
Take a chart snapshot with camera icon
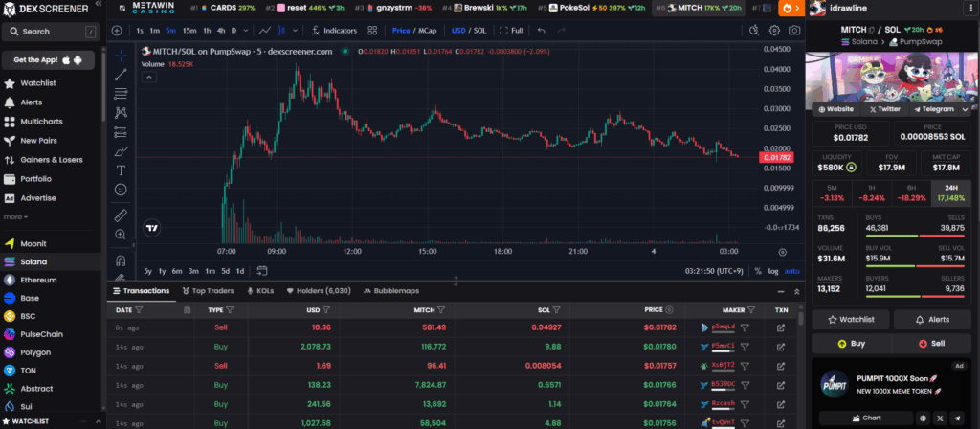[x=793, y=30]
